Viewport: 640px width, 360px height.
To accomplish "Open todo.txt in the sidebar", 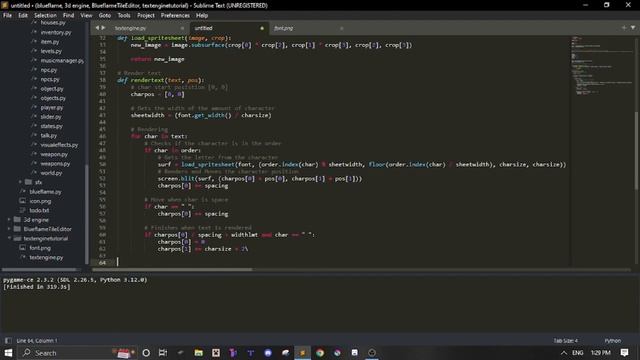I will [39, 211].
